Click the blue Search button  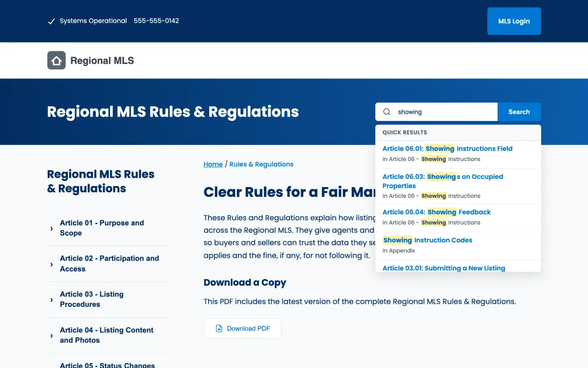(x=519, y=112)
